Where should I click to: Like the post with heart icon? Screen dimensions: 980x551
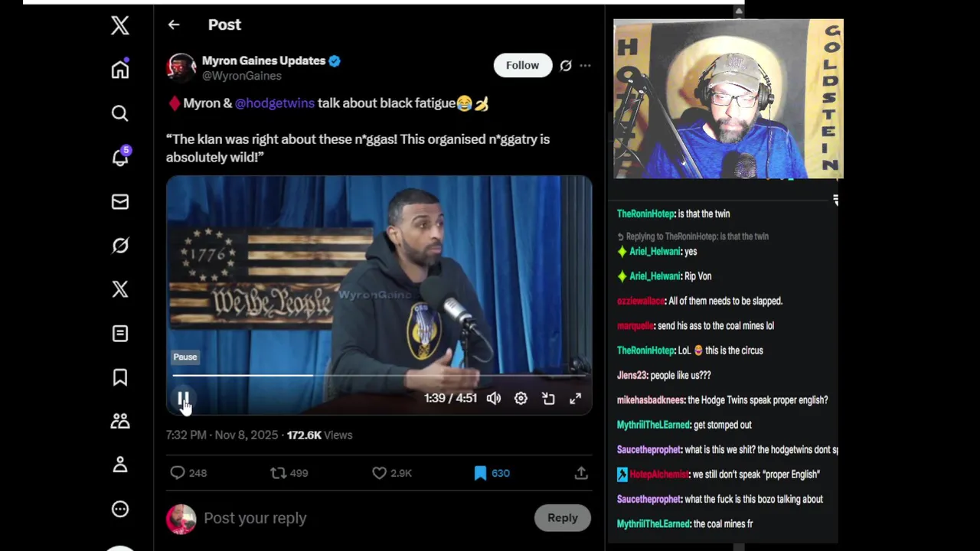tap(379, 473)
